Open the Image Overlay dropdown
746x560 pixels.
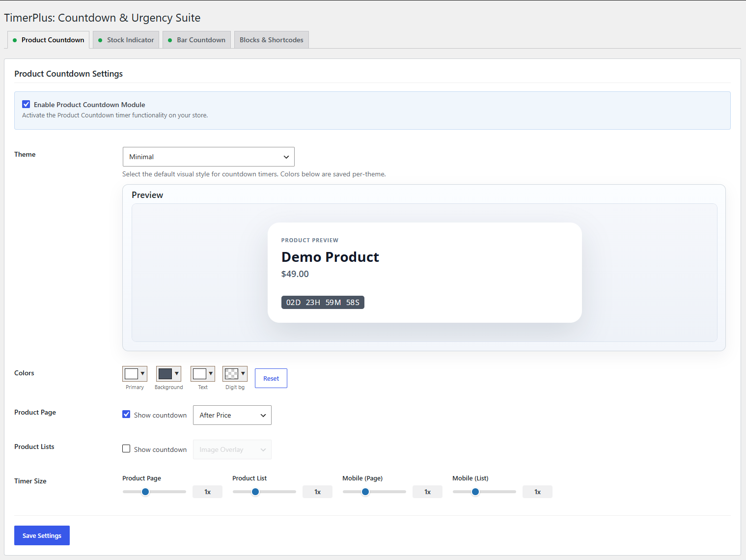tap(232, 449)
